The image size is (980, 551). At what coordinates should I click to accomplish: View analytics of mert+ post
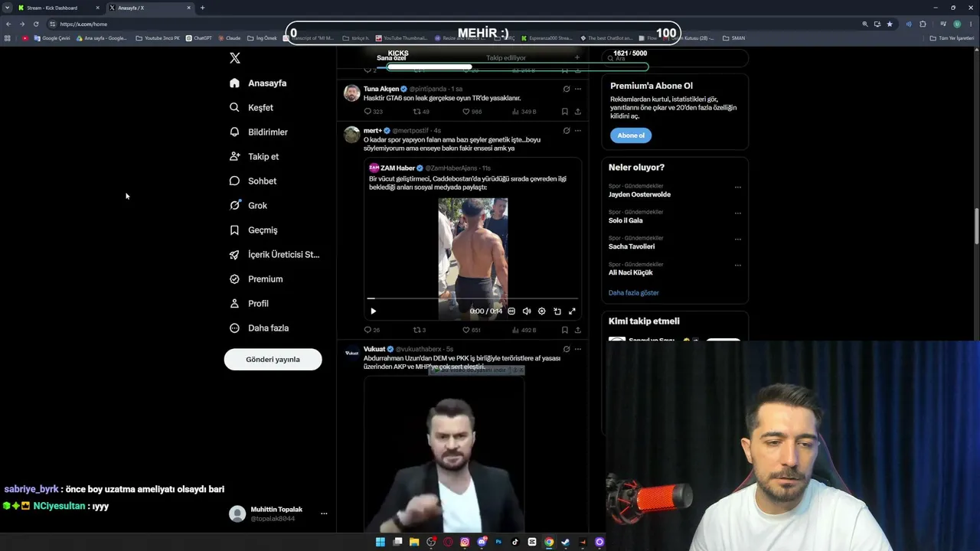pyautogui.click(x=524, y=331)
